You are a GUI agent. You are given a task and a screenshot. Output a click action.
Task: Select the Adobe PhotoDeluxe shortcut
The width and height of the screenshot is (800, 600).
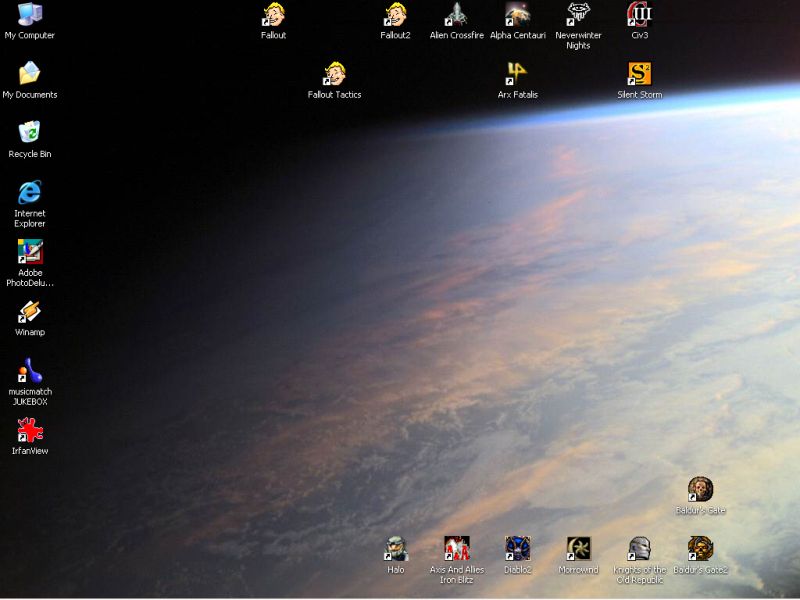pyautogui.click(x=30, y=252)
